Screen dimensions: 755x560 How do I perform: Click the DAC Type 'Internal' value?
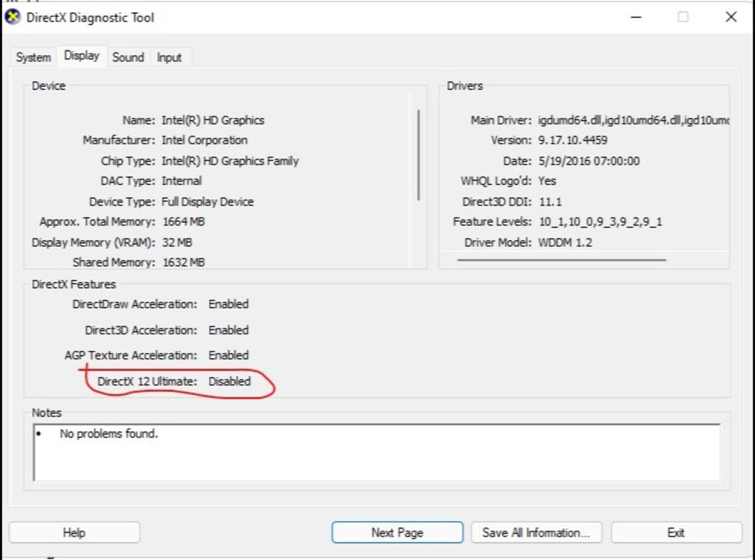point(181,181)
